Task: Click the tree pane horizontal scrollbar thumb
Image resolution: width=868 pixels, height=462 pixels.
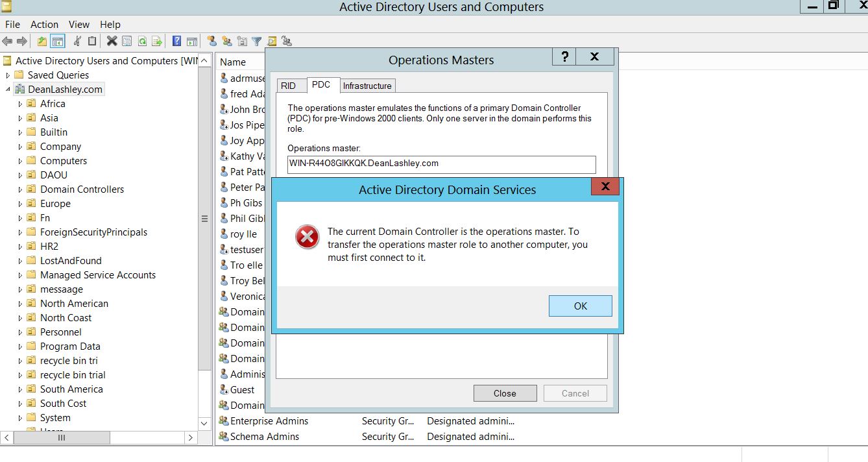Action: pyautogui.click(x=62, y=437)
